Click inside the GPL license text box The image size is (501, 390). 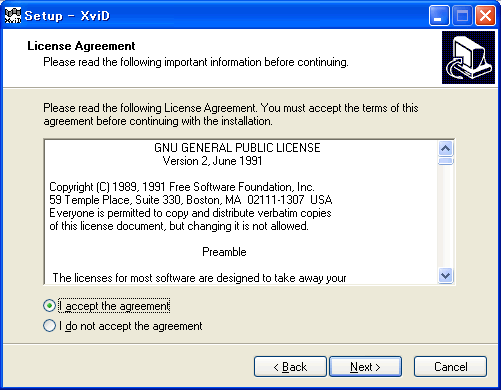tap(241, 212)
